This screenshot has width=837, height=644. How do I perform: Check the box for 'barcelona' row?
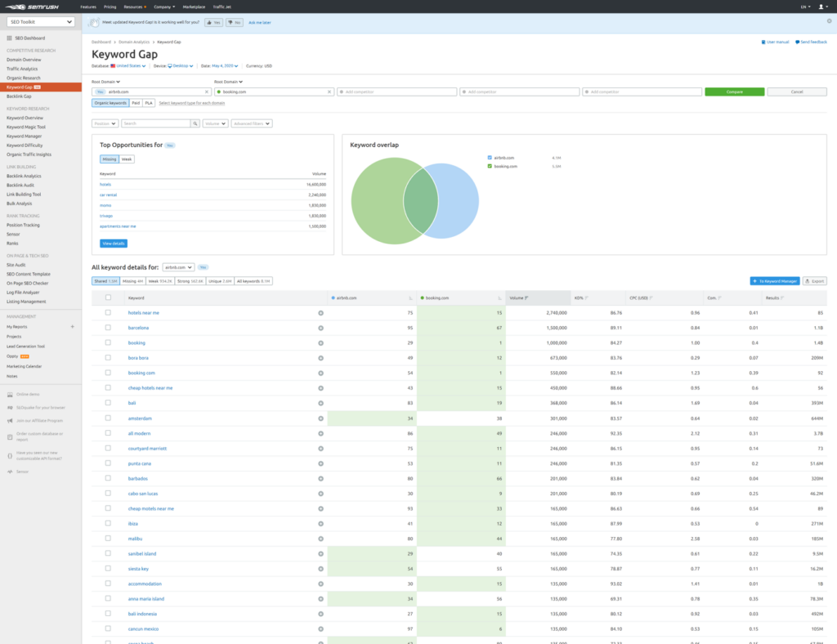coord(108,328)
